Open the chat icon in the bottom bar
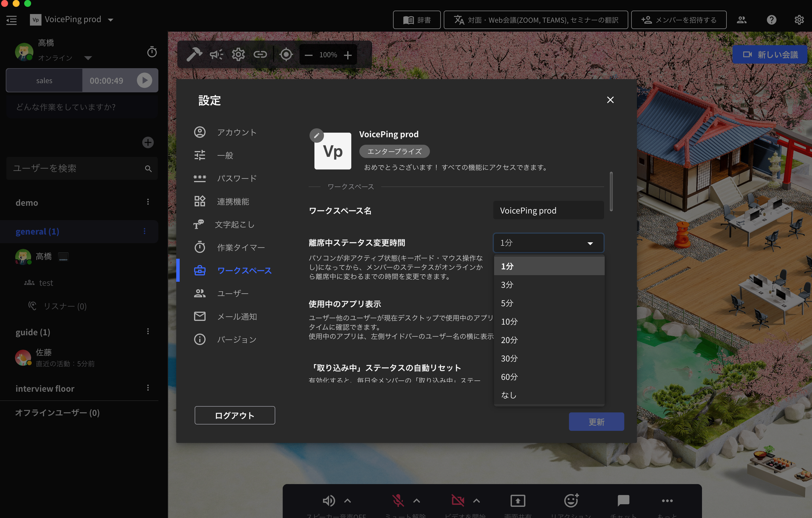This screenshot has width=812, height=518. [x=624, y=501]
